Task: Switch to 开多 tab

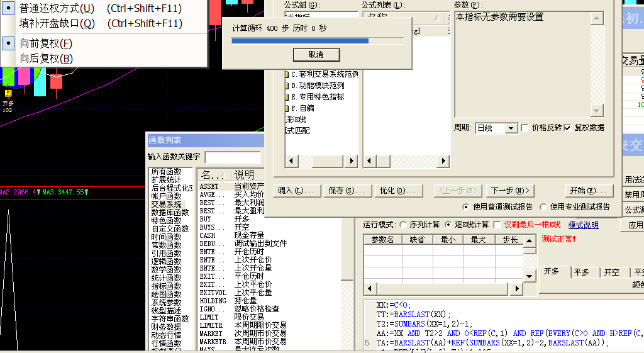Action: click(x=555, y=271)
